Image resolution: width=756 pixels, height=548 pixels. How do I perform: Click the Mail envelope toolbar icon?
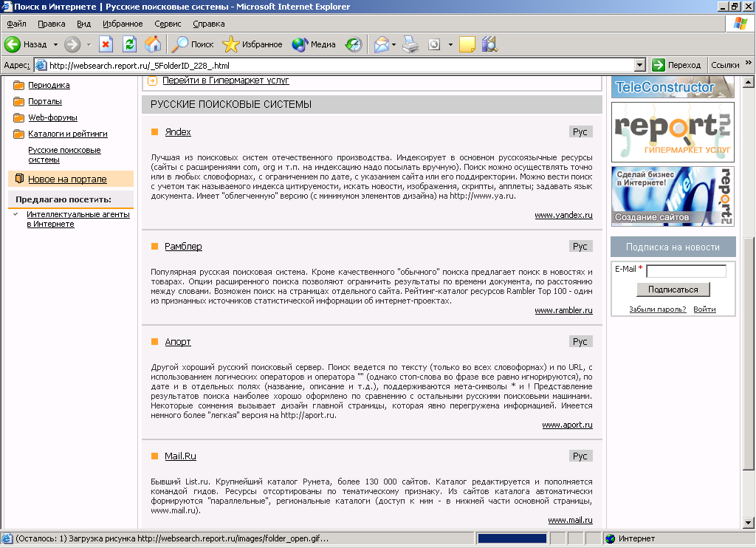pyautogui.click(x=382, y=44)
